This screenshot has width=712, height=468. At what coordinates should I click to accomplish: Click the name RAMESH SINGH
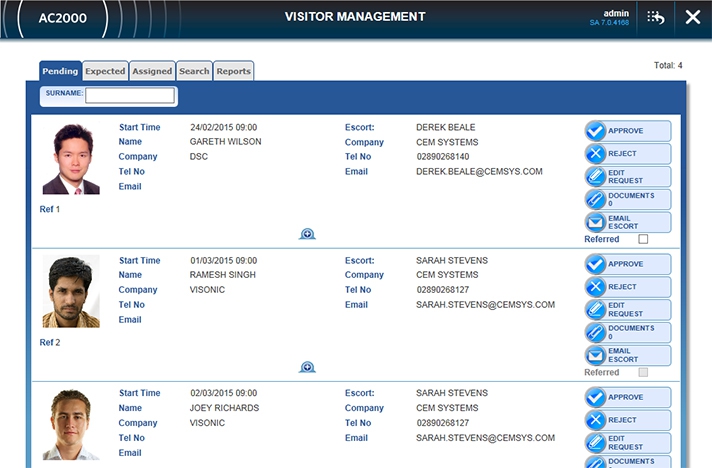tap(222, 275)
